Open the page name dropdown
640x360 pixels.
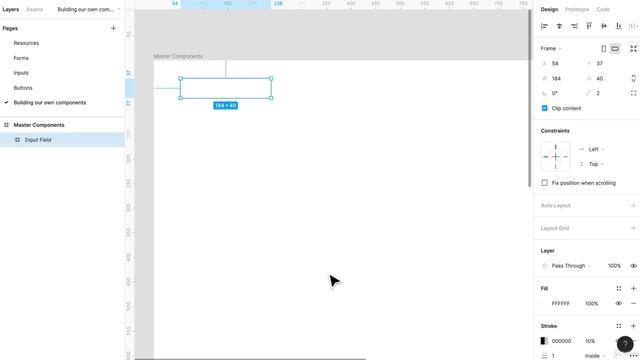pos(89,9)
